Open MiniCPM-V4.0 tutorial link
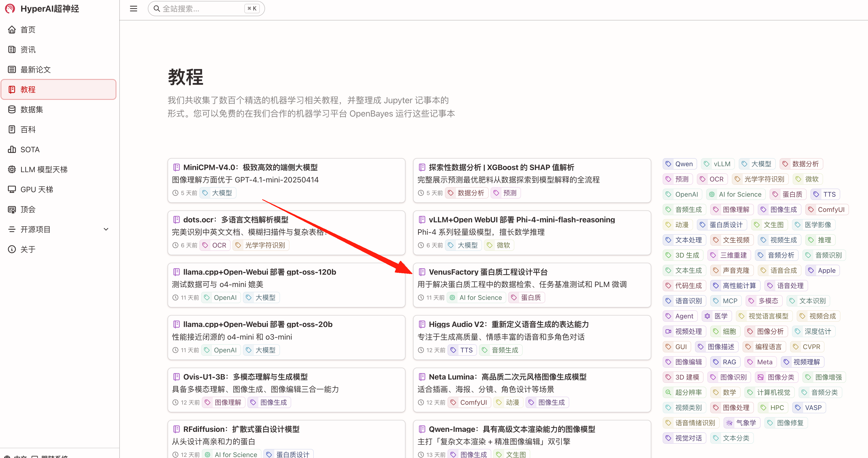868x458 pixels. [250, 167]
